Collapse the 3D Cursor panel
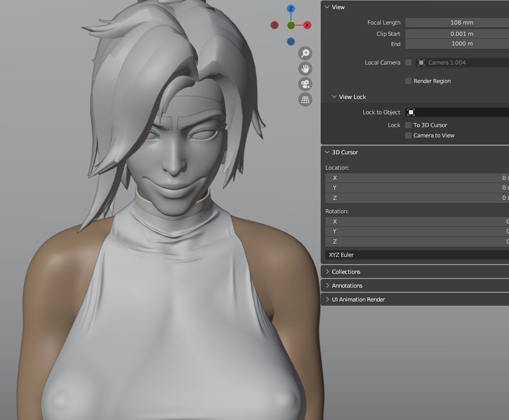Image resolution: width=509 pixels, height=420 pixels. click(x=327, y=152)
